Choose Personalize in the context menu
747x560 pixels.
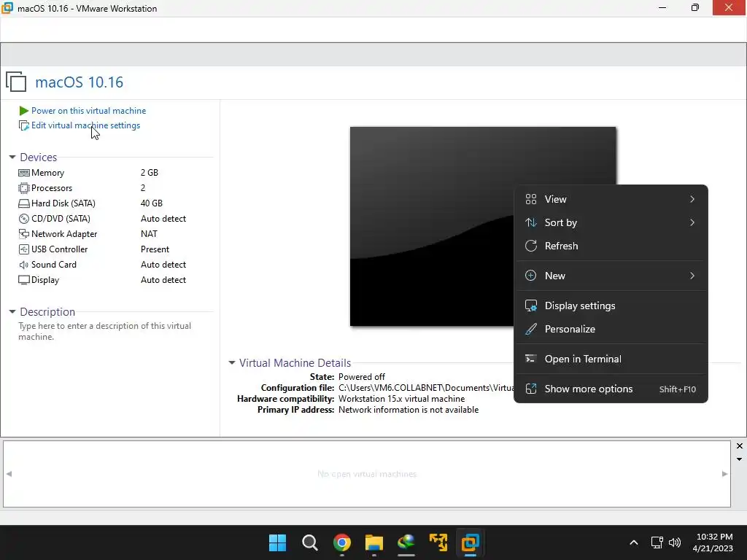(x=611, y=329)
